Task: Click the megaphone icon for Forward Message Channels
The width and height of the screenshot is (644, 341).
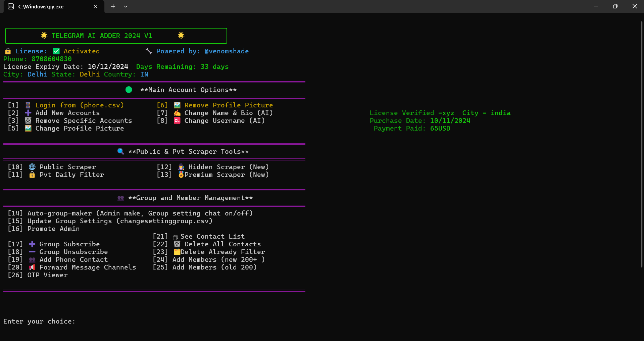Action: click(x=32, y=267)
